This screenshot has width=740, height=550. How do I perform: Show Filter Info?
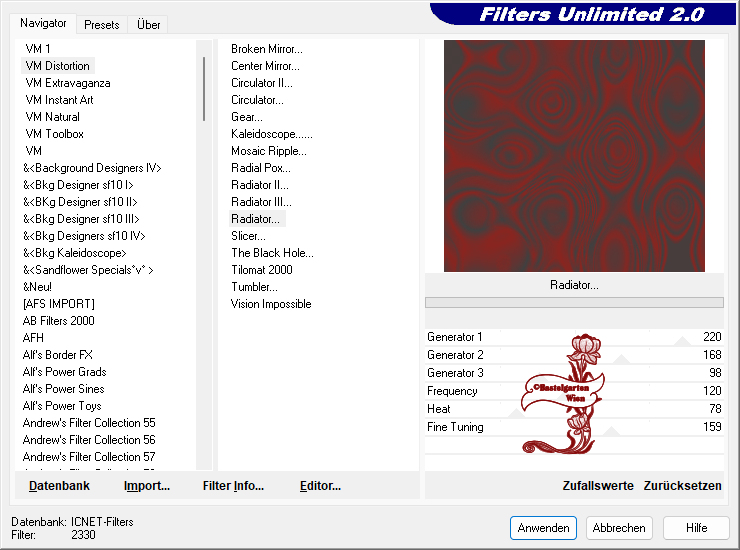pos(233,486)
